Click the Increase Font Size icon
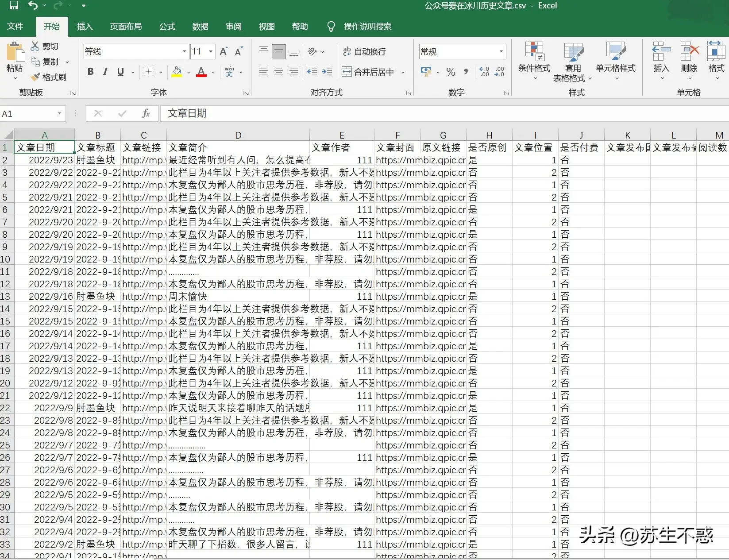The height and width of the screenshot is (560, 729). click(224, 52)
